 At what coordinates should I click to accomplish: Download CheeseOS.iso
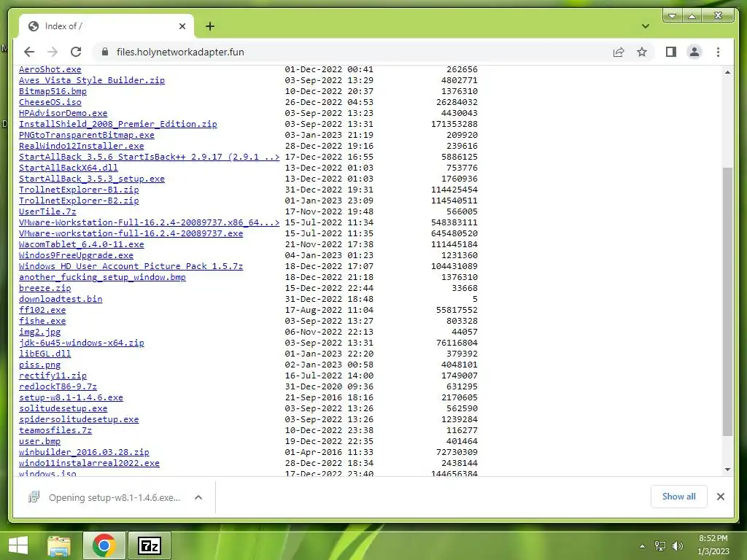tap(50, 102)
